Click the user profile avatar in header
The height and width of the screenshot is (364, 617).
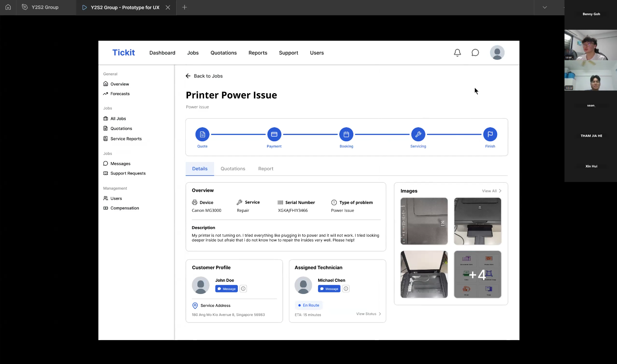497,53
